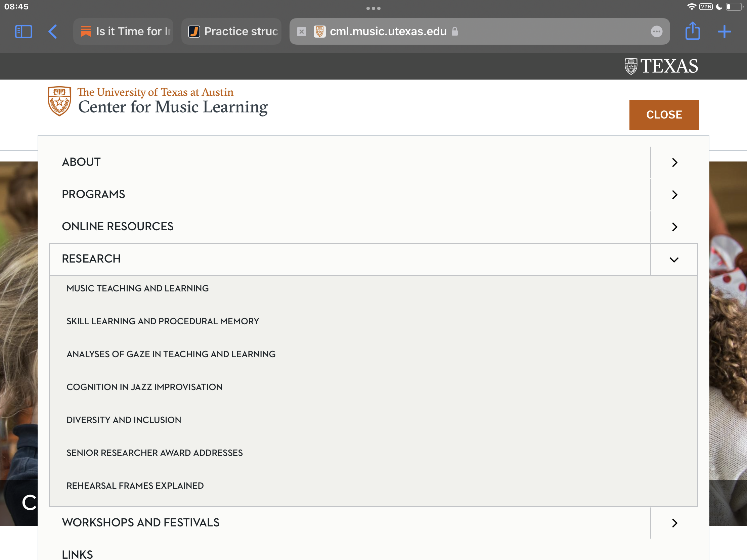Click the UT Austin shield logo

pos(59,101)
